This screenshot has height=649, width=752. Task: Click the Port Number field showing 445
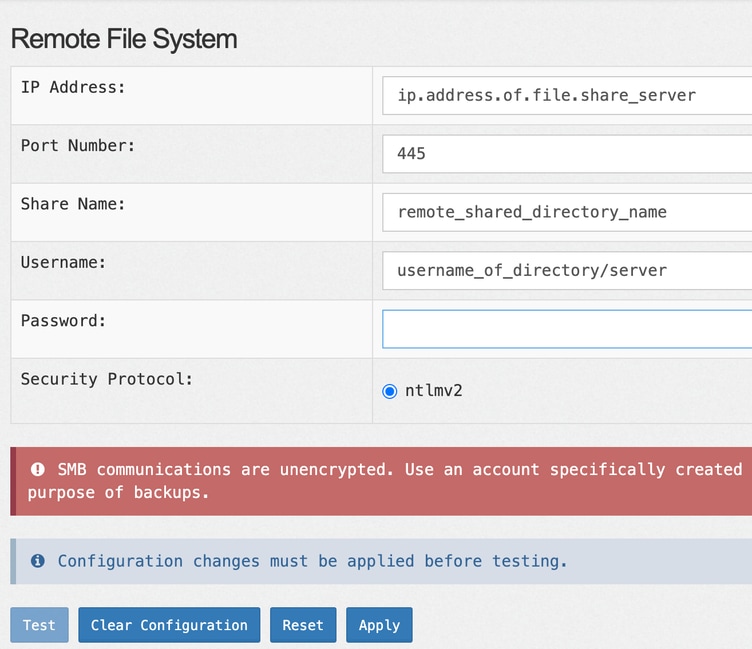pyautogui.click(x=567, y=154)
